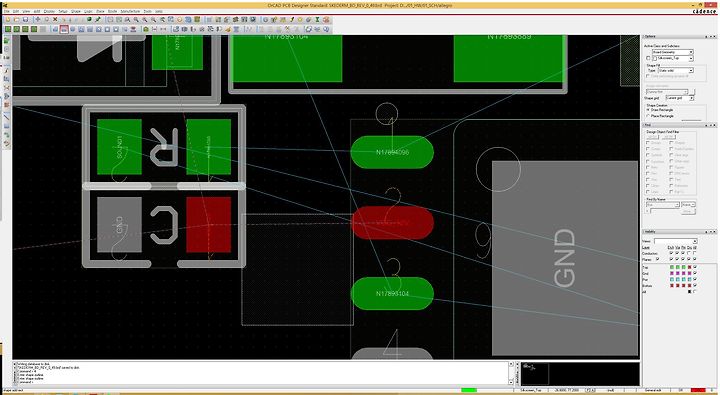
Task: Click the red X Delete icon
Action: point(55,19)
